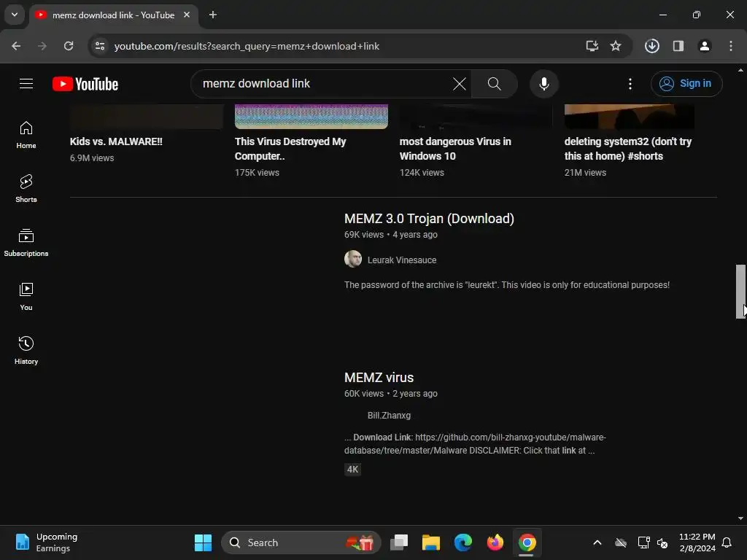Select the memz download link tab

[x=113, y=15]
